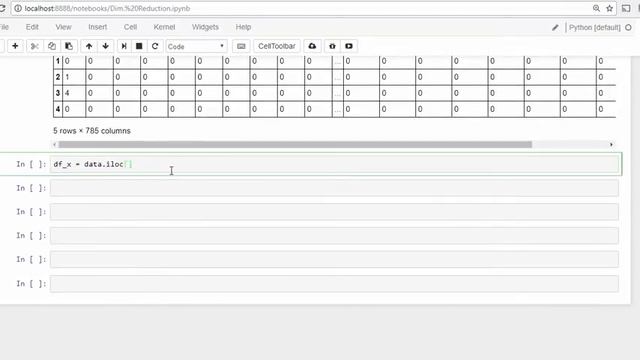The height and width of the screenshot is (360, 640).
Task: Click the CellToolbar button
Action: coord(277,46)
